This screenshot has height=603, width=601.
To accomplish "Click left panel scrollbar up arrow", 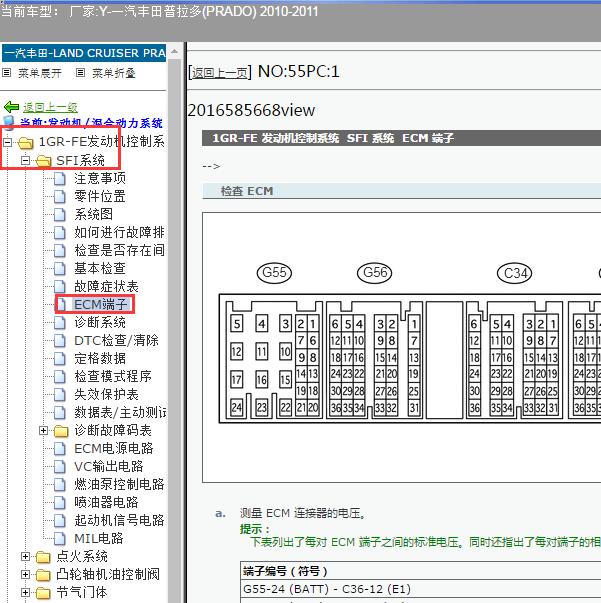I will click(174, 52).
